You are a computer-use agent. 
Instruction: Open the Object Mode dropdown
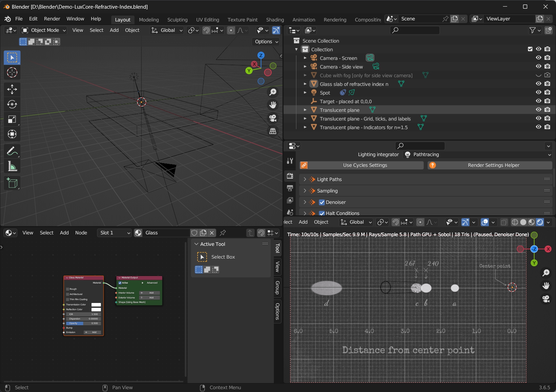pos(44,30)
